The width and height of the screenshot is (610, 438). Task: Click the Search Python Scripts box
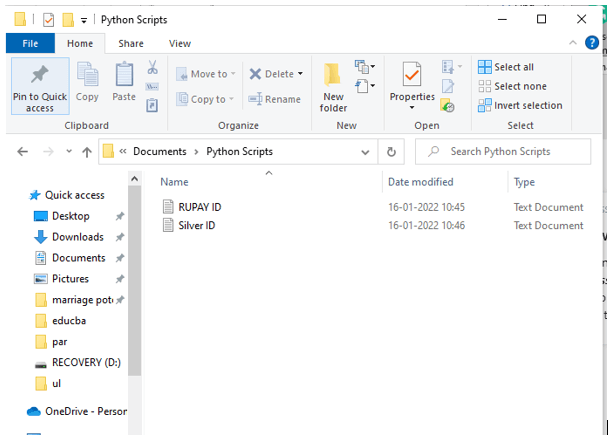point(503,151)
